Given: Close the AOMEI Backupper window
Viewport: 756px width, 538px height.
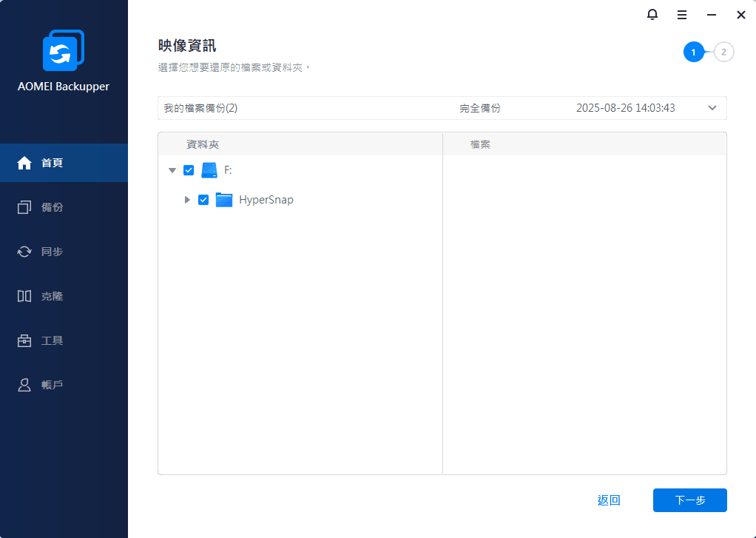Looking at the screenshot, I should point(741,15).
